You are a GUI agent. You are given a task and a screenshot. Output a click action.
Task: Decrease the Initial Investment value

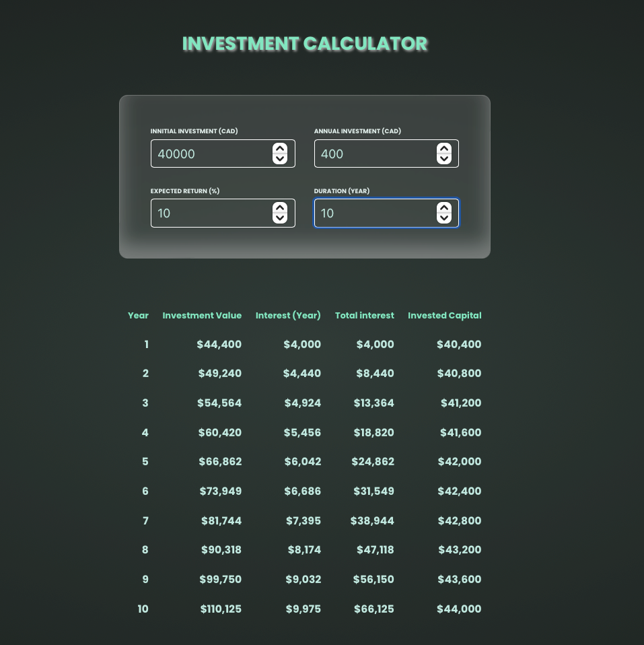[x=280, y=159]
